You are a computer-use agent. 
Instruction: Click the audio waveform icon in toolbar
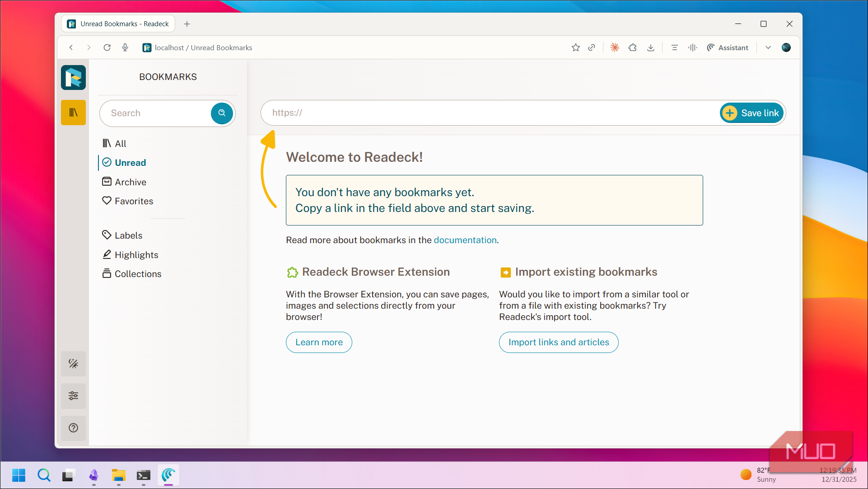pyautogui.click(x=693, y=47)
